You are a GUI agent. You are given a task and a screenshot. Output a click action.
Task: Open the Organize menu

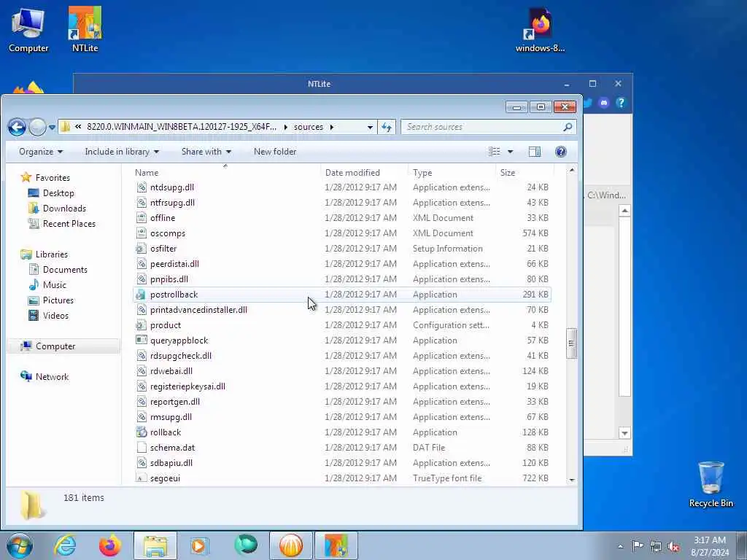[41, 152]
